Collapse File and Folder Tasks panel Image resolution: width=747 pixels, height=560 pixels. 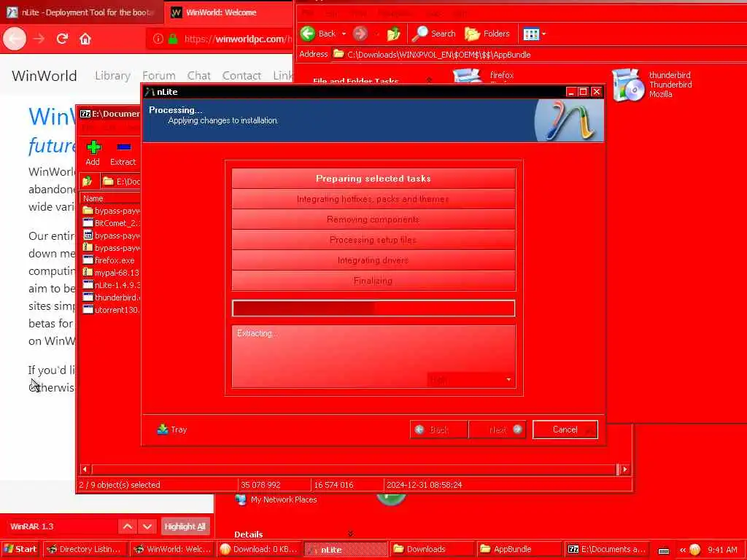pos(429,80)
